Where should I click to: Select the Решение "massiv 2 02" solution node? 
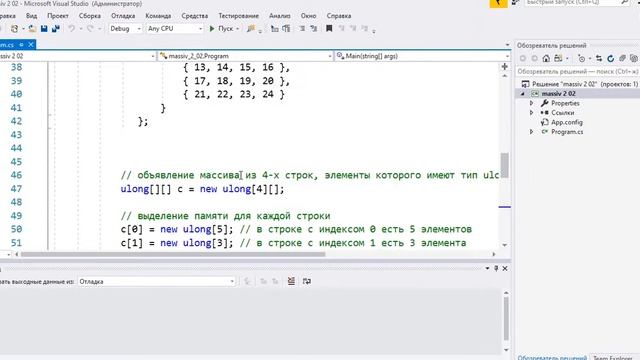(x=580, y=84)
